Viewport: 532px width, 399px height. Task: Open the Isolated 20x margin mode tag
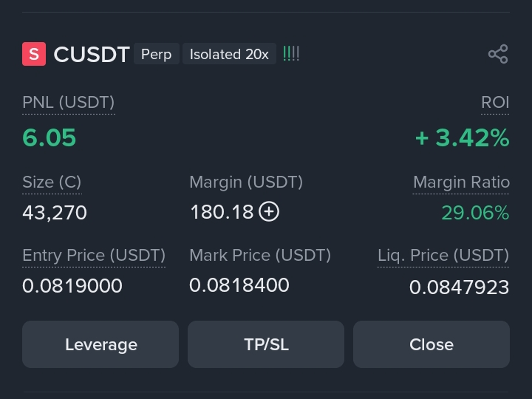(x=229, y=54)
